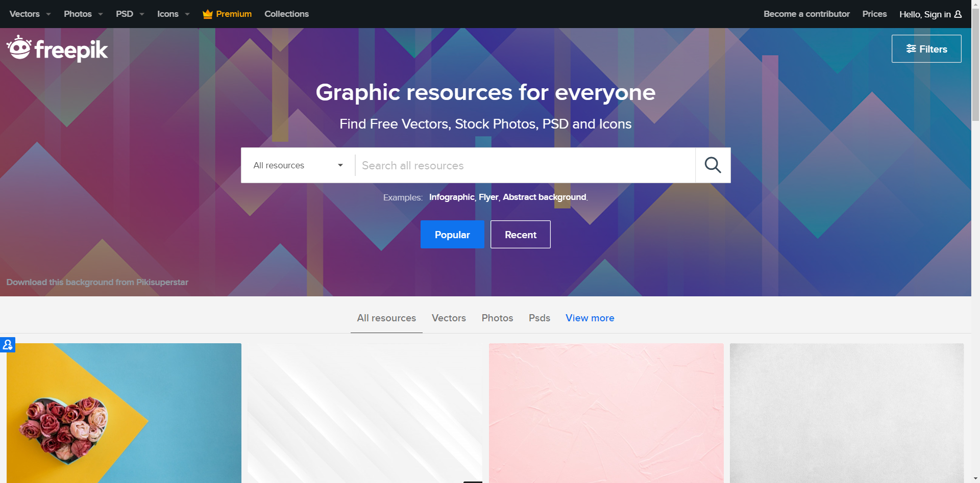Focus the Search all resources field

coord(525,165)
